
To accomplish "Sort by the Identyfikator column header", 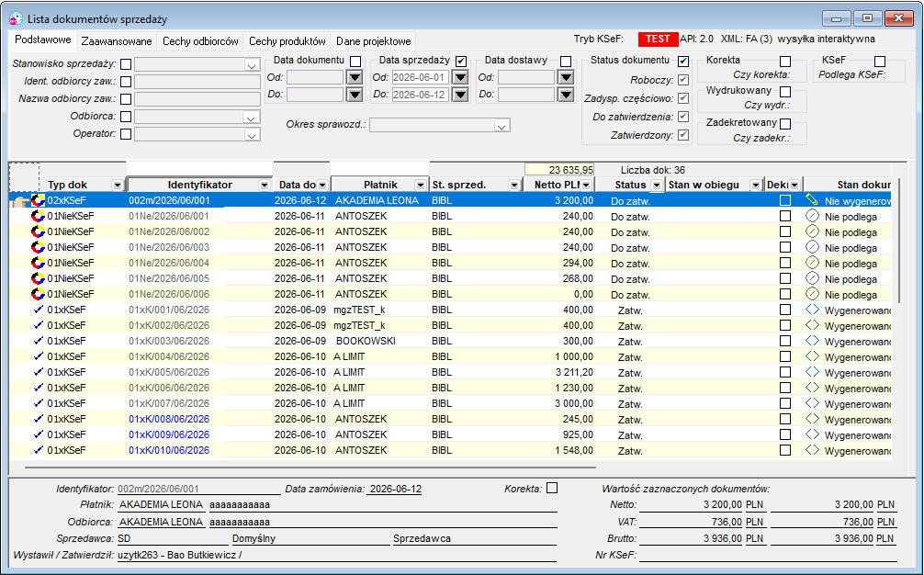I will click(199, 185).
